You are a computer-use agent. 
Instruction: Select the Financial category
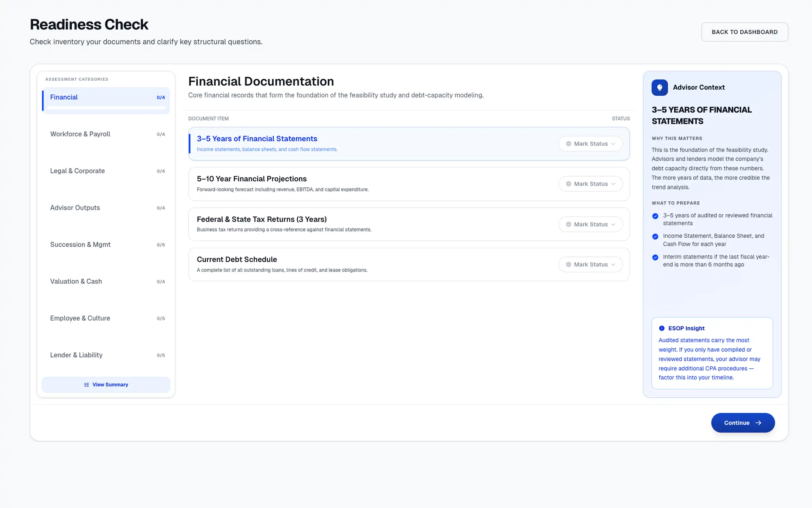106,100
